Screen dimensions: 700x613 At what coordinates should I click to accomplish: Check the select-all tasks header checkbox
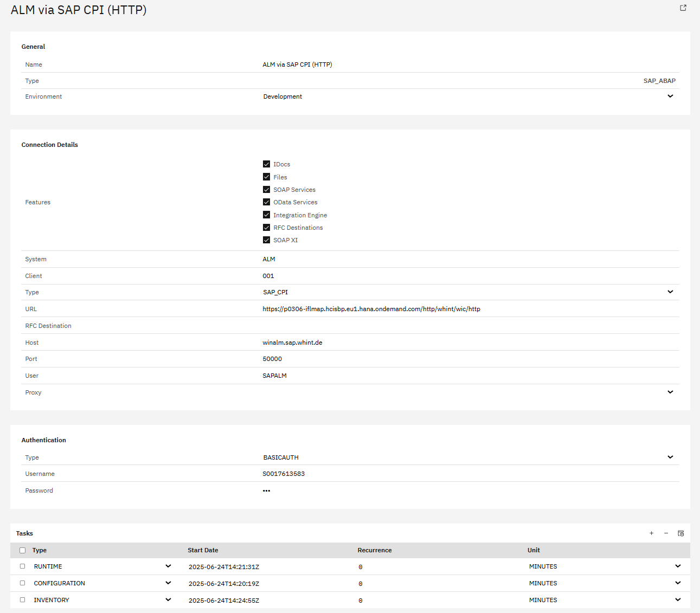pos(22,550)
